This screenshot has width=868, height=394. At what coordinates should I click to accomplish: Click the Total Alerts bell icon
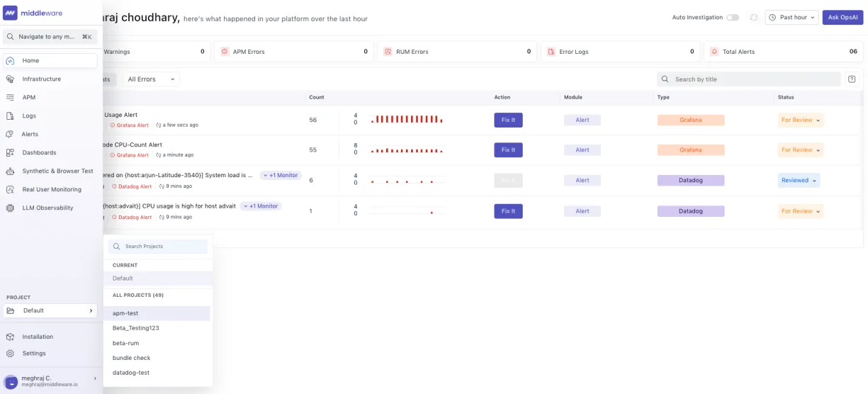(x=714, y=52)
